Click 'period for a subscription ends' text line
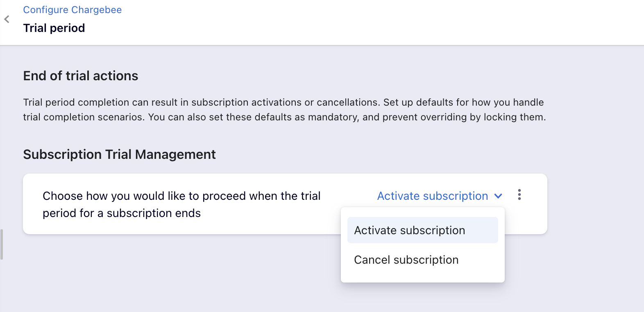 coord(122,213)
